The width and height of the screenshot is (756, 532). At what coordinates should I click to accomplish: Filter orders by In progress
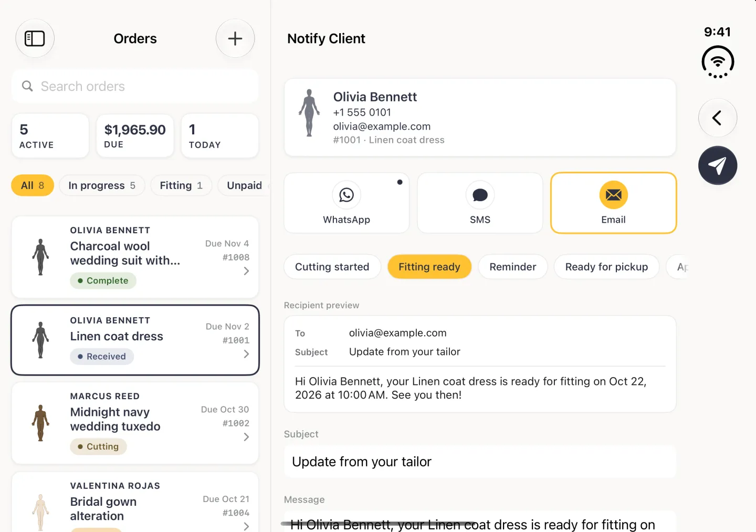coord(102,185)
